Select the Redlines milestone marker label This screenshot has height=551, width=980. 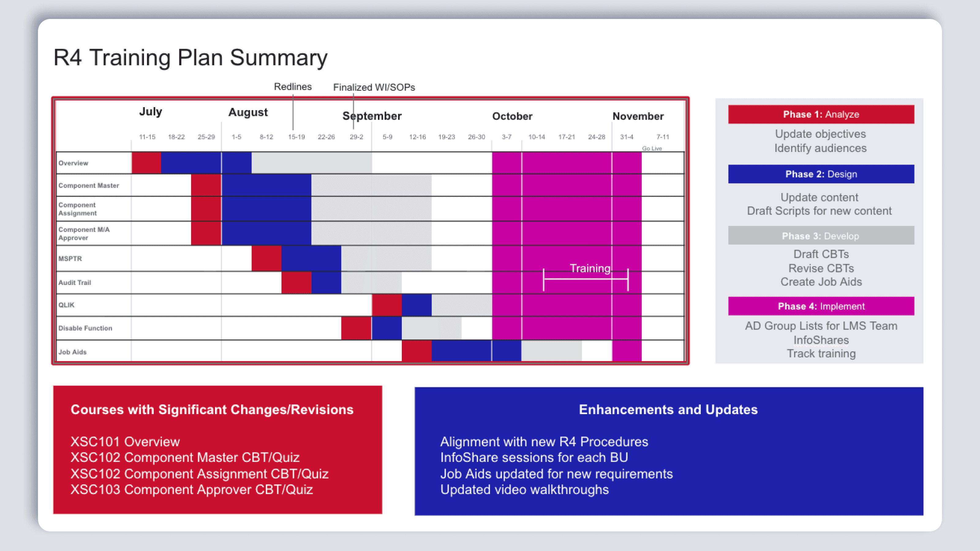tap(292, 87)
